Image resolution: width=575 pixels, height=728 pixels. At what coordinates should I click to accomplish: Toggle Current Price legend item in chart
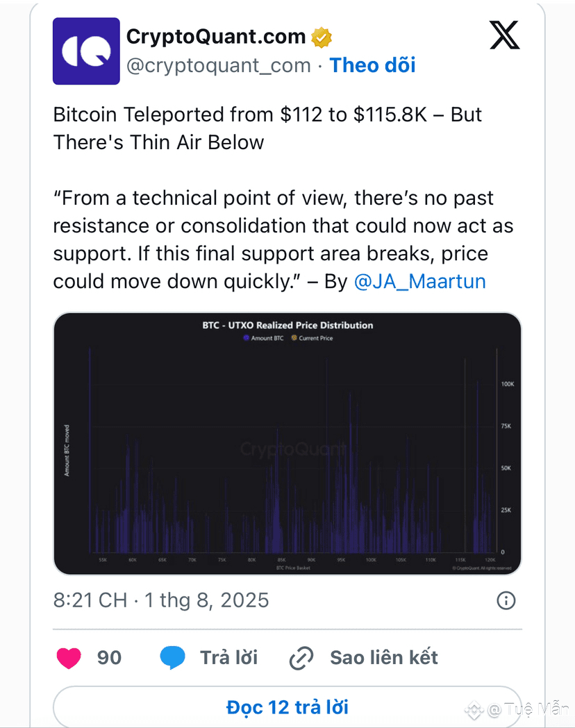tap(312, 338)
